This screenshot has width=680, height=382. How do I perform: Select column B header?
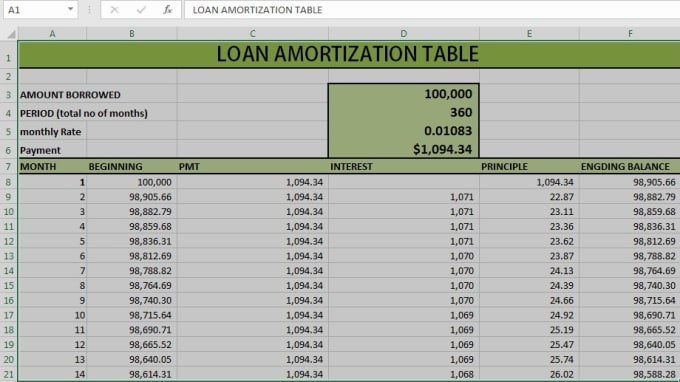(132, 34)
